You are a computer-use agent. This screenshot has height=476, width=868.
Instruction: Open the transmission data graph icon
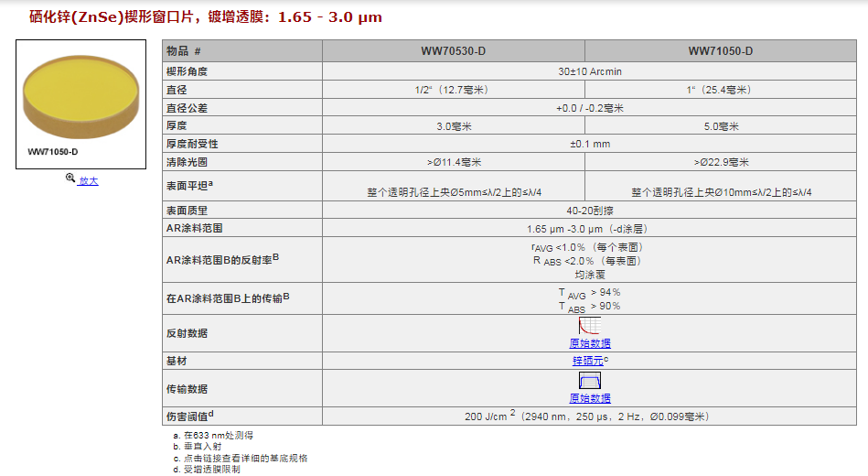point(589,380)
